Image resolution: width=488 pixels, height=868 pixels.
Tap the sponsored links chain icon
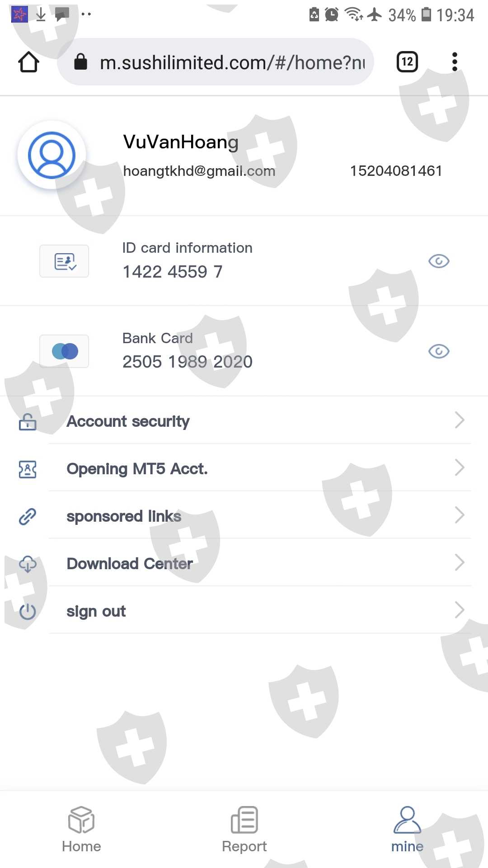(28, 516)
